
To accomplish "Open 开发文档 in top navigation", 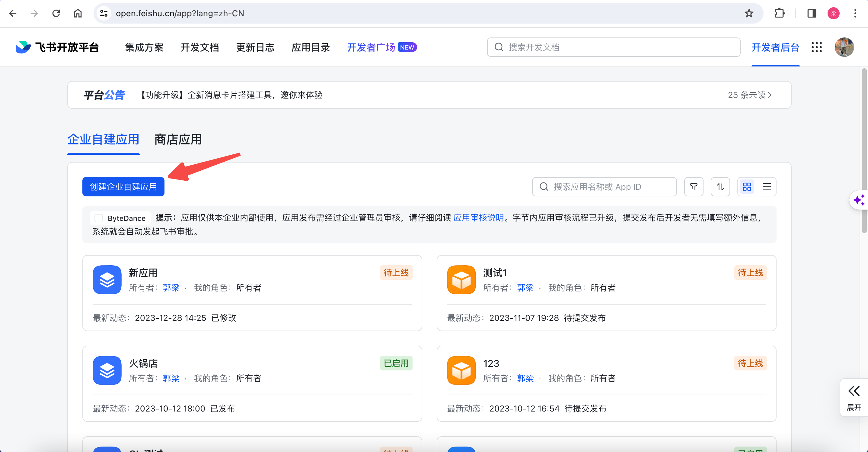I will point(199,47).
